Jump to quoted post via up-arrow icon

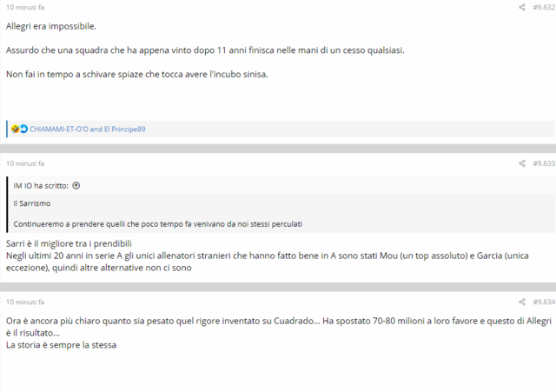(76, 185)
